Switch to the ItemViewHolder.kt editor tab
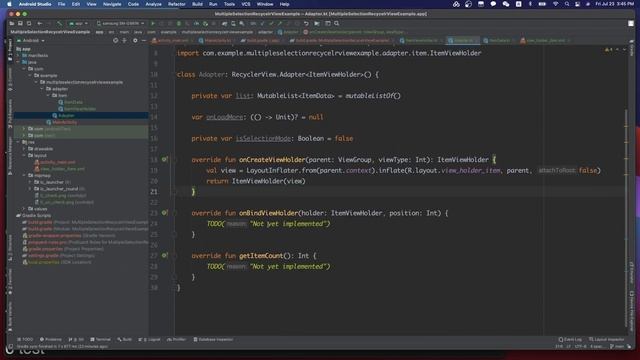Viewport: 640px width, 360px height. 421,41
